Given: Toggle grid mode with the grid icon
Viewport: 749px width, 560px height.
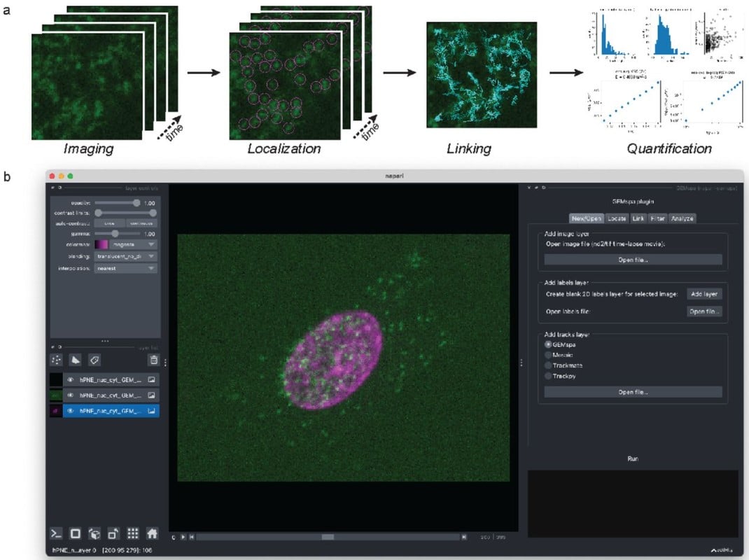Looking at the screenshot, I should pos(132,533).
